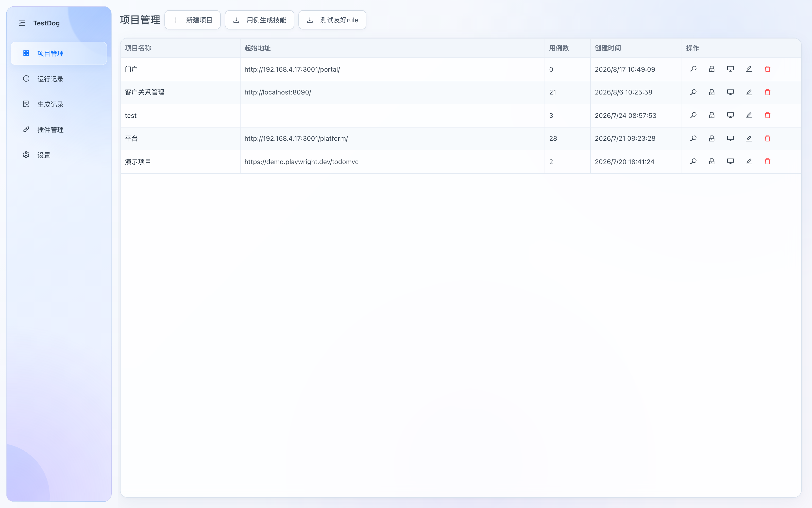Screen dimensions: 812x508
Task: Click the timestamp 2026/8/6 10:25:58
Action: pos(623,92)
